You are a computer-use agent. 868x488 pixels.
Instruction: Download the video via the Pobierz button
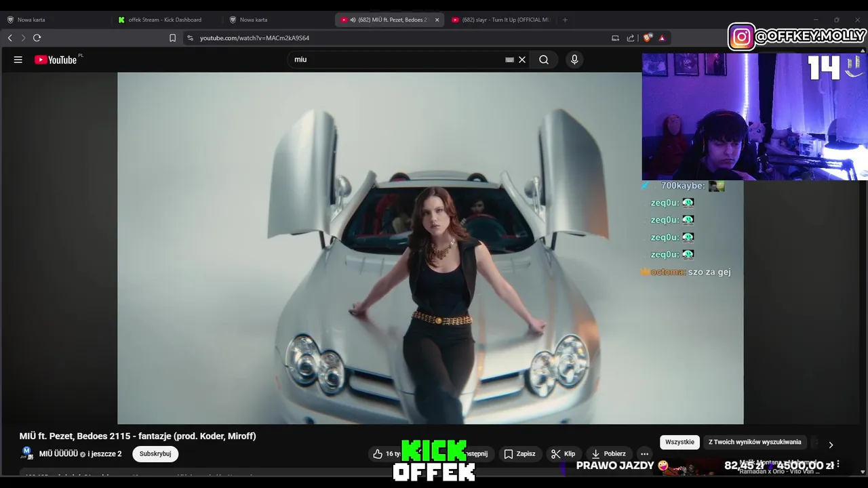click(x=608, y=454)
